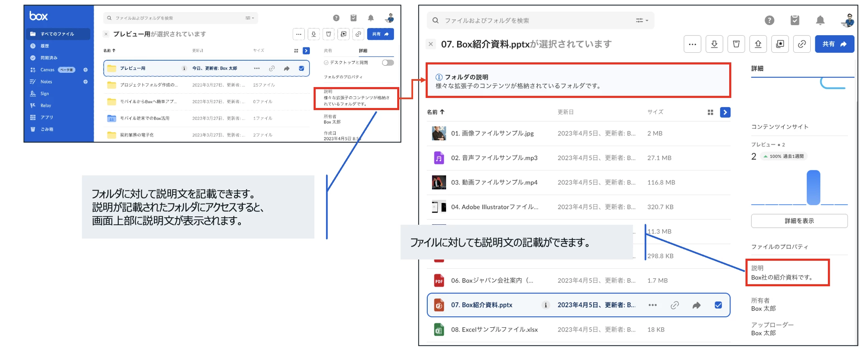Uncheck the 07. Box紹介資料.pptx row checkbox
Image resolution: width=868 pixels, height=352 pixels.
pos(718,305)
